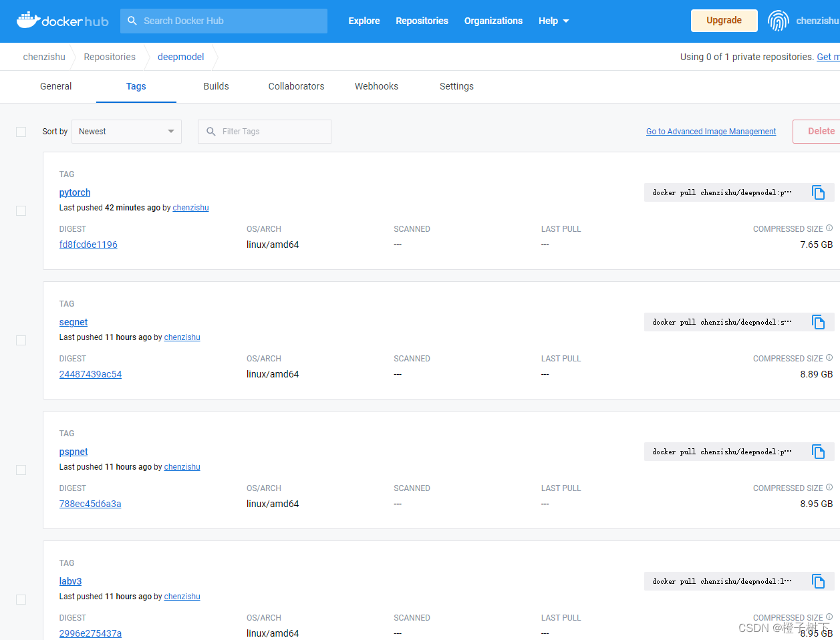Copy the docker pull command for labv3
Image resolution: width=840 pixels, height=640 pixels.
click(818, 581)
